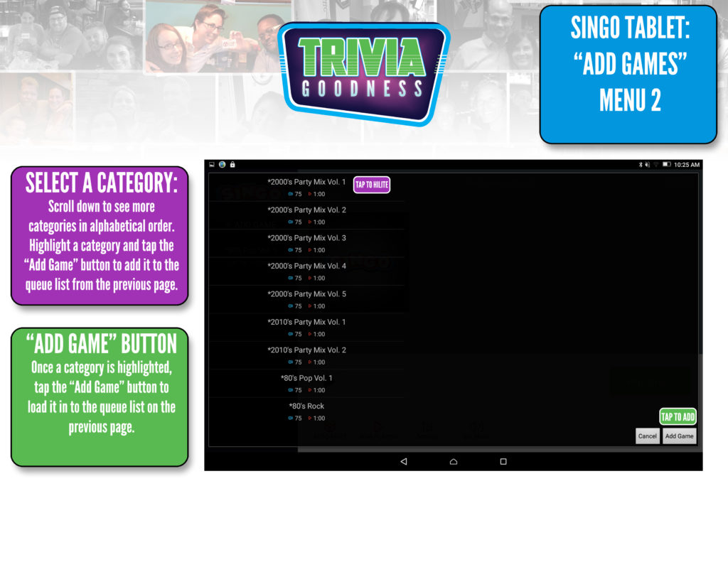Image resolution: width=728 pixels, height=562 pixels.
Task: Click play-time icon under *2000's Party Mix Vol. 5
Action: click(310, 306)
